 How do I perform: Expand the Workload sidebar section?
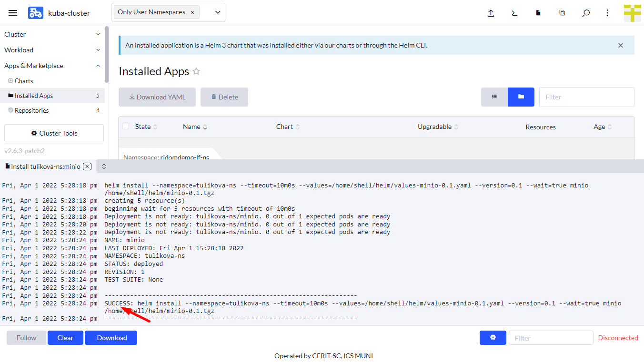[x=52, y=50]
